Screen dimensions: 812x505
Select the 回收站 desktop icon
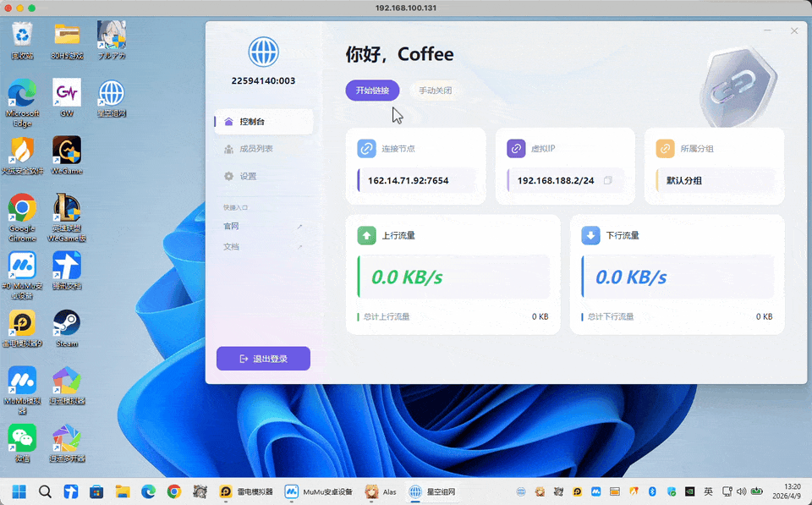pyautogui.click(x=22, y=41)
